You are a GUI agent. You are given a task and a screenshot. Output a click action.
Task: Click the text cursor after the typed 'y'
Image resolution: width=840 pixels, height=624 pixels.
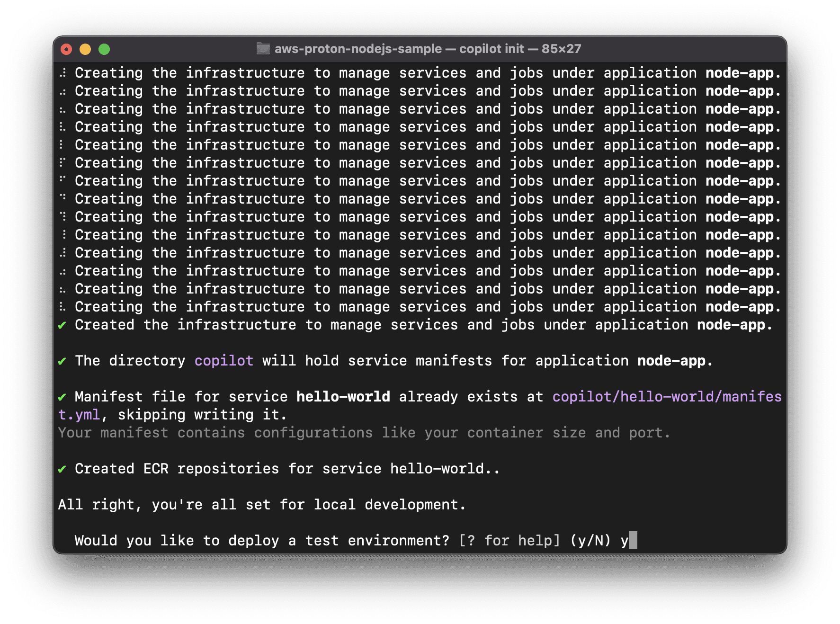click(633, 540)
